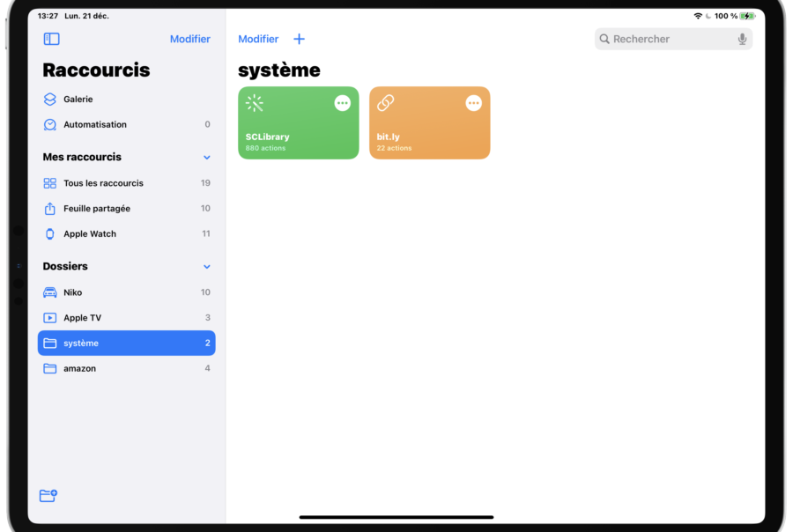Run the SCLibrary shortcut
The width and height of the screenshot is (793, 532).
coord(299,123)
